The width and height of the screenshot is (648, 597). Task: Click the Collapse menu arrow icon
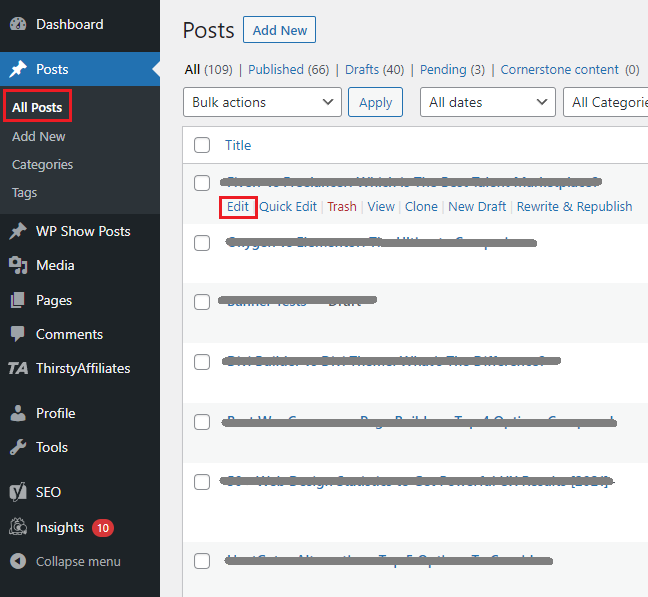18,561
